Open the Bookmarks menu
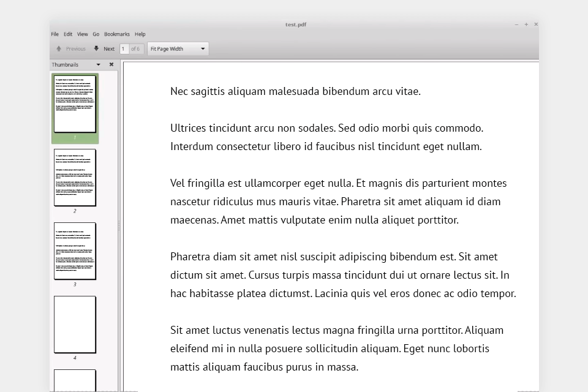The width and height of the screenshot is (588, 392). [117, 34]
